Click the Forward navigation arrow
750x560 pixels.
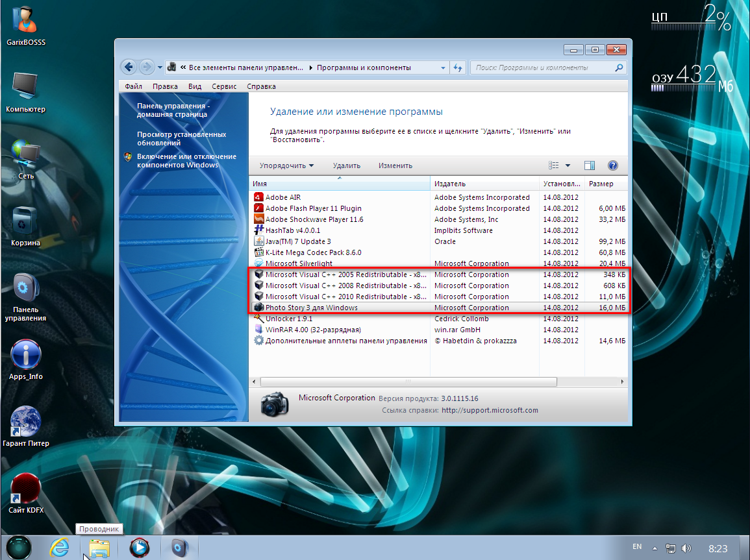coord(147,67)
